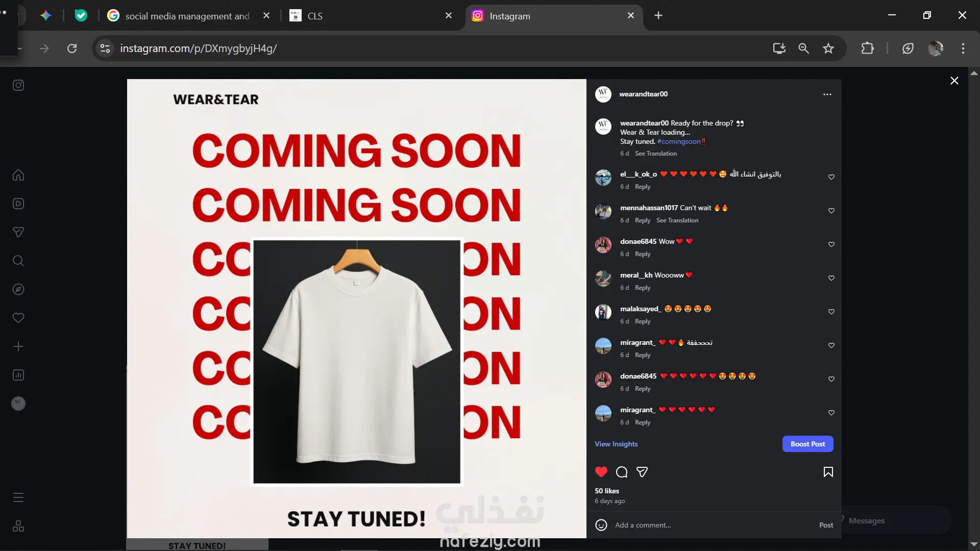Reply to mennahassan1017's comment

pos(643,220)
